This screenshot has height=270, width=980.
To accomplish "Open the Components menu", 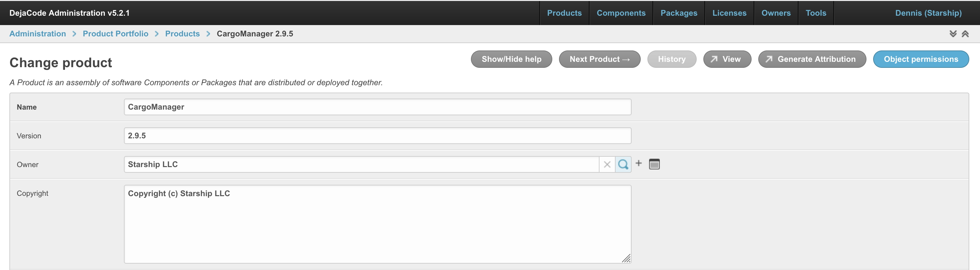I will 621,13.
